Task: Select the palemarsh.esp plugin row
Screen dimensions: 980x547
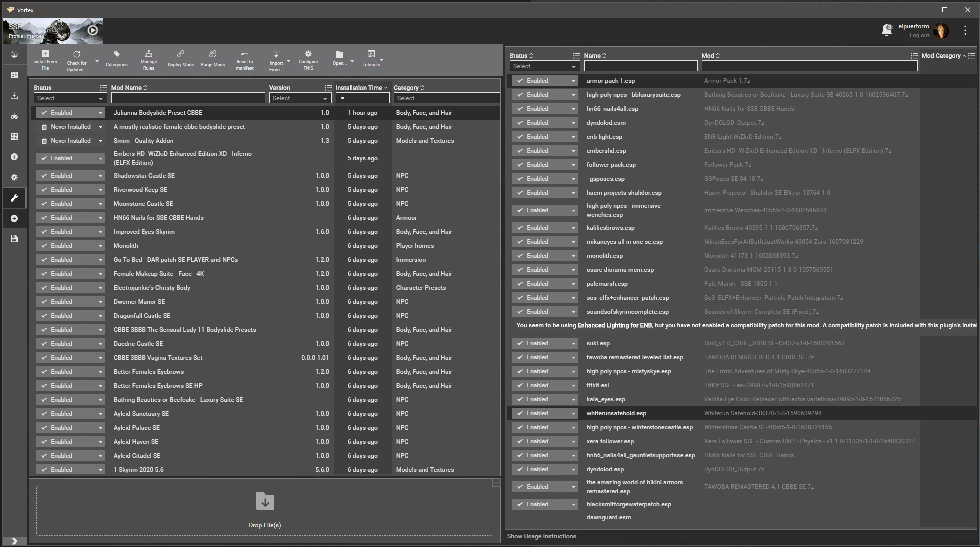Action: tap(742, 284)
